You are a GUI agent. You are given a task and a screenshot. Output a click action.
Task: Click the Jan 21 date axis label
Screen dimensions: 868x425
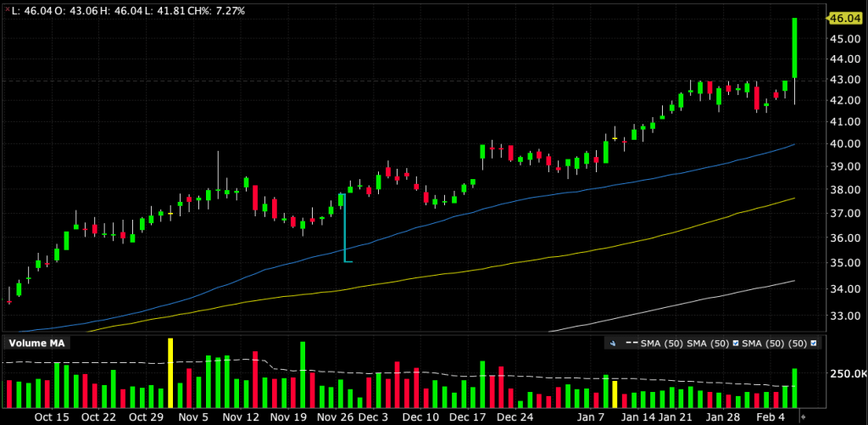pos(675,417)
